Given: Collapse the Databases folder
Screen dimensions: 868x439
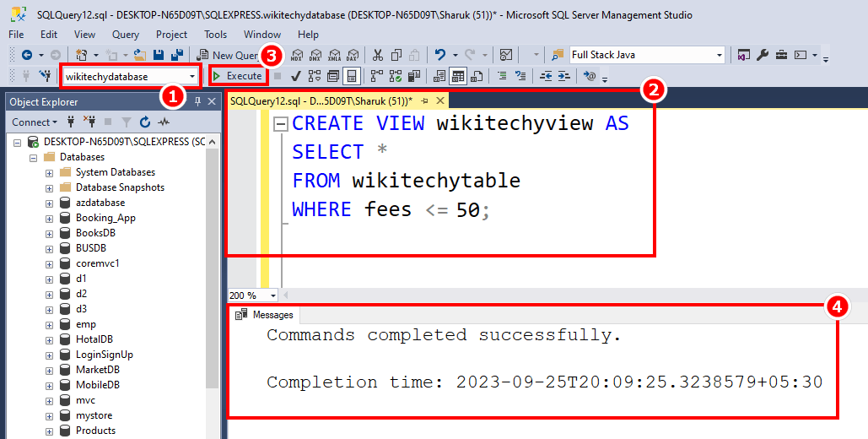Looking at the screenshot, I should point(33,157).
